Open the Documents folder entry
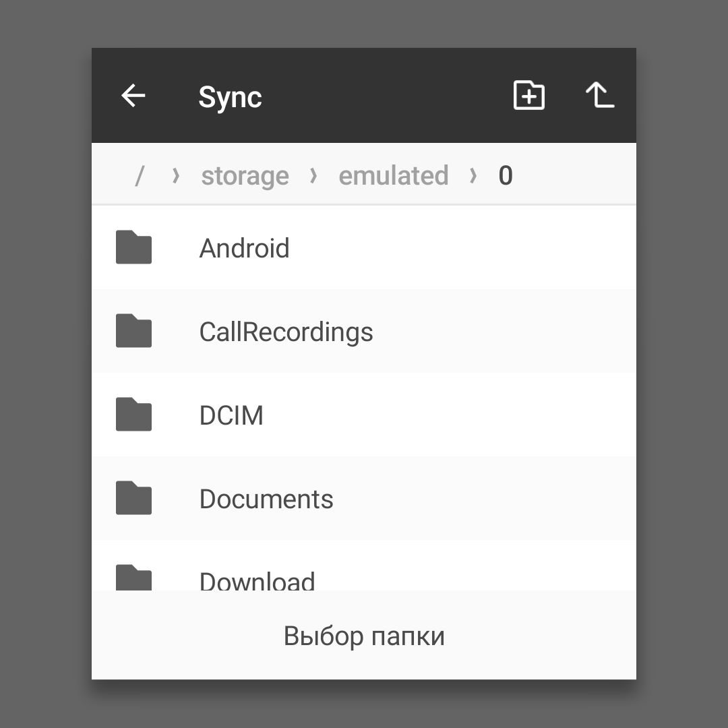 [364, 497]
